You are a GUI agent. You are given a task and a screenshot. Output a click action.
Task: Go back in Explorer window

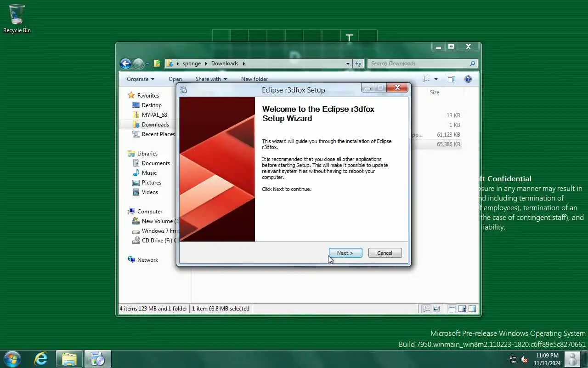[125, 63]
